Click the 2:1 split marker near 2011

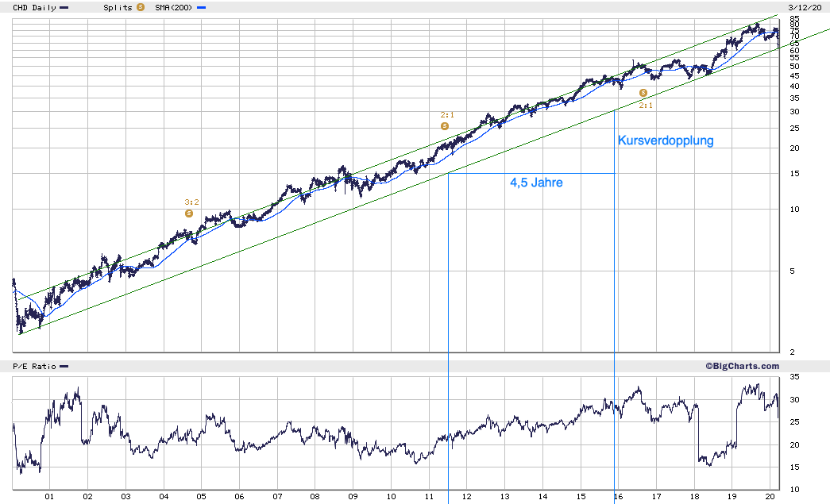coord(445,126)
